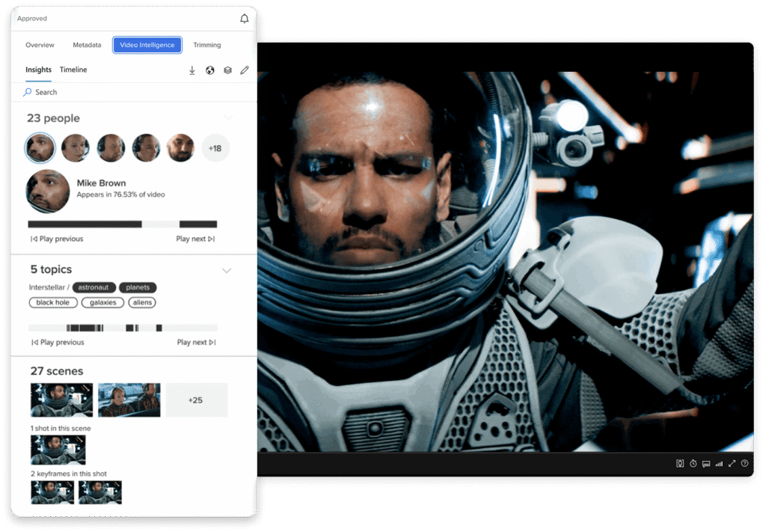Collapse the 23 people section chevron
Viewport: 766px width, 532px height.
coord(227,117)
